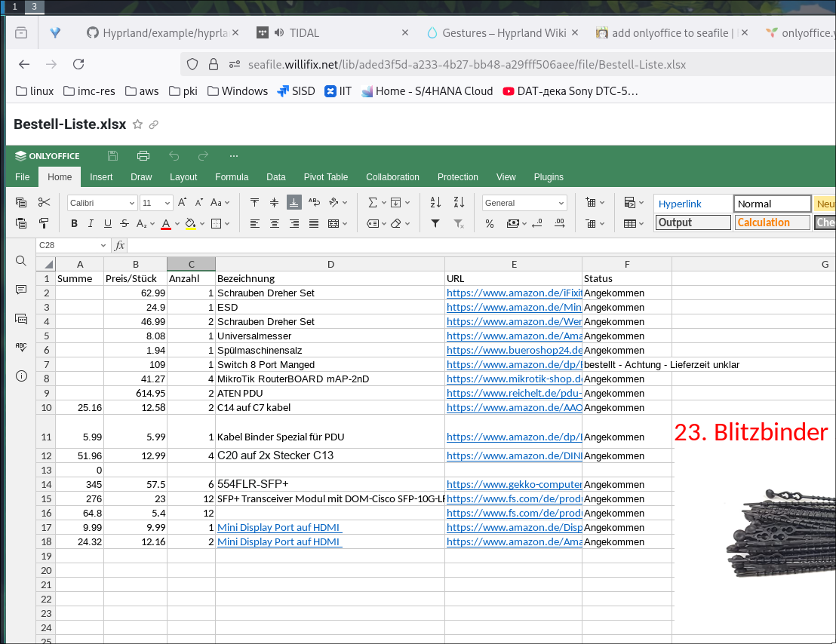Open the Comments panel in left sidebar
836x644 pixels.
21,290
